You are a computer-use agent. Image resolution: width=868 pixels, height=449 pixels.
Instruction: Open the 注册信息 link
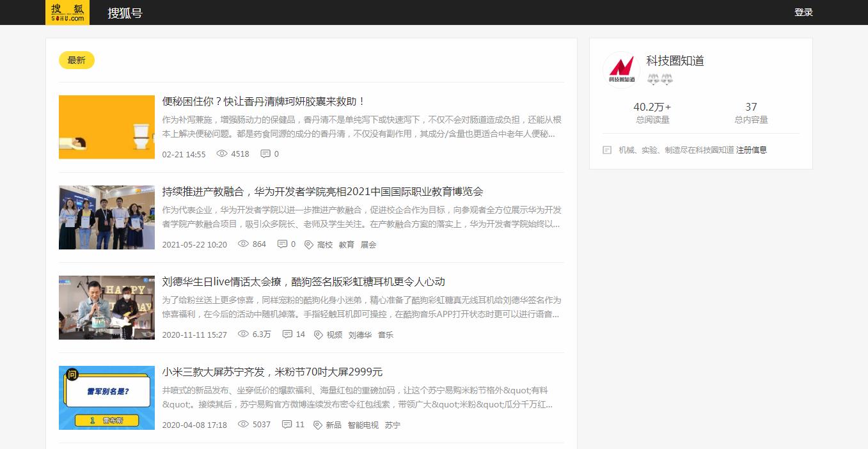(752, 150)
